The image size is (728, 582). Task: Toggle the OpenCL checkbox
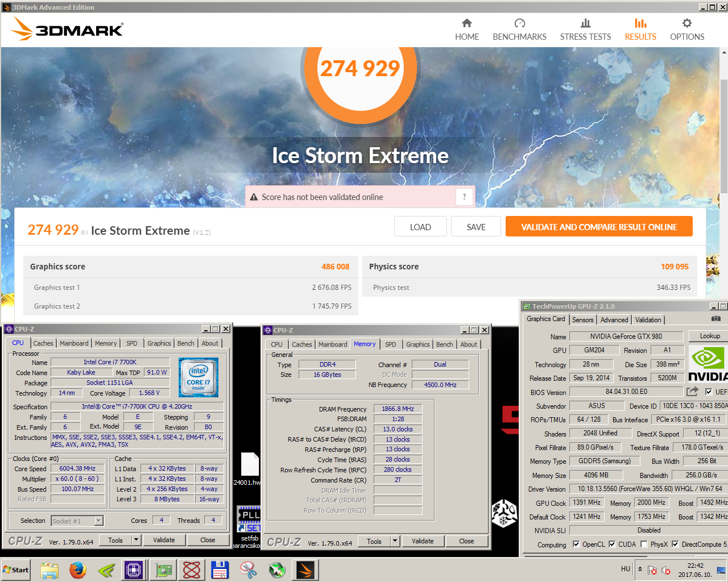coord(576,544)
